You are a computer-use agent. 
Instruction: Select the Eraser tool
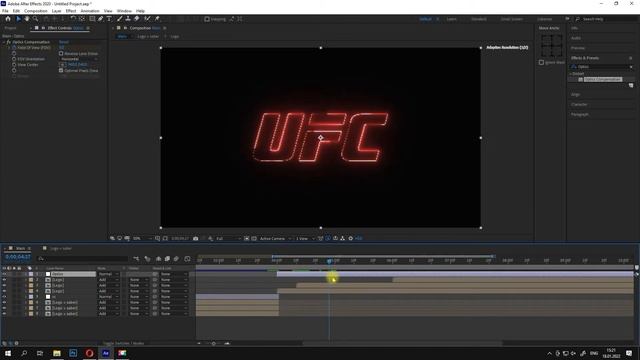coord(137,19)
